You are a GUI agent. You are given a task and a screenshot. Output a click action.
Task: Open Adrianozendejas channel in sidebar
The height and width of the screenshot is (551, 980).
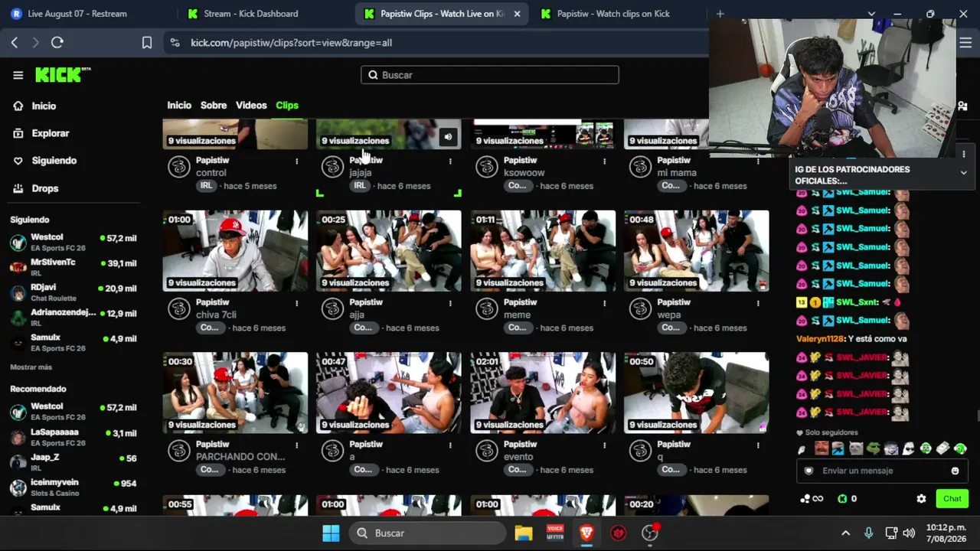[73, 318]
